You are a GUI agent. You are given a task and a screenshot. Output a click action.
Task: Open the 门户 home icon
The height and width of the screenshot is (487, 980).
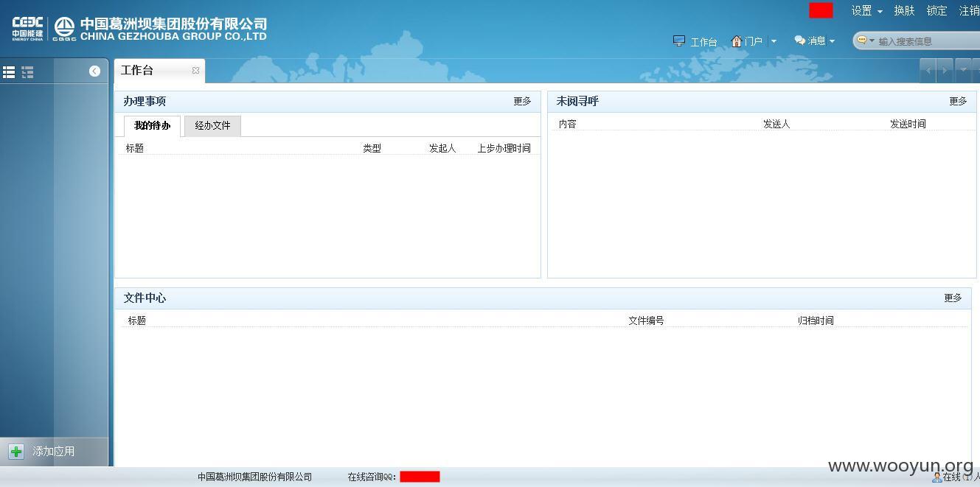point(737,41)
